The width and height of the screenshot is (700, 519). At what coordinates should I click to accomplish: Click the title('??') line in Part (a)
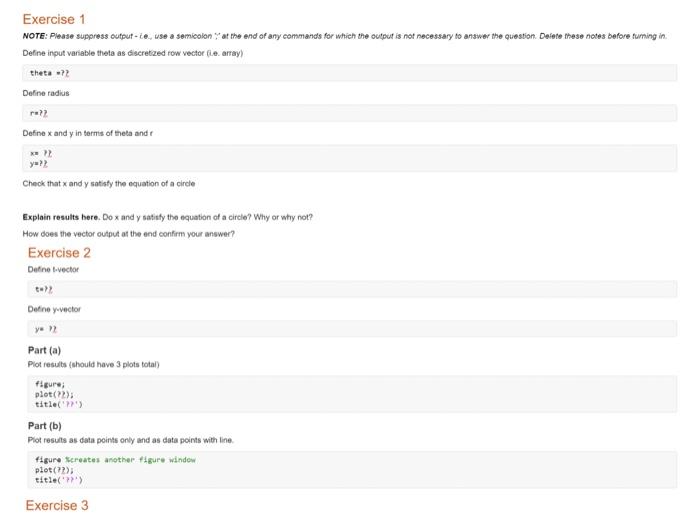click(58, 404)
